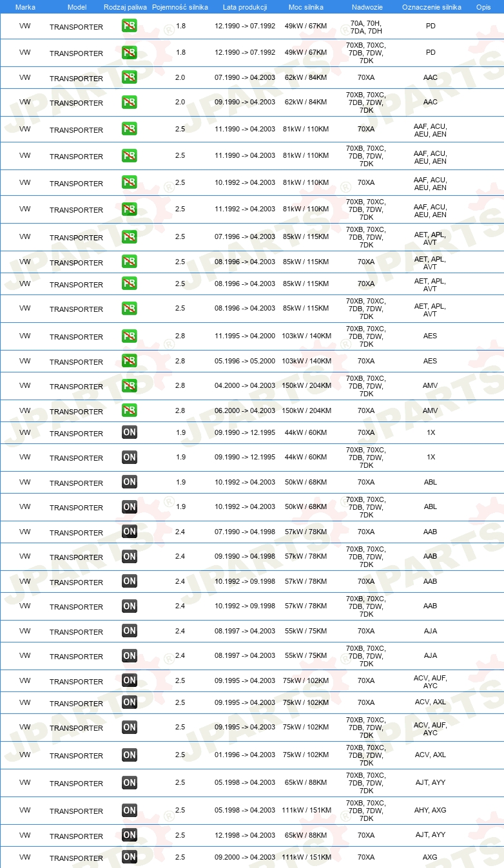Click ON icon in 1X 70XB row
Viewport: 504px width, 868px height.
[130, 457]
